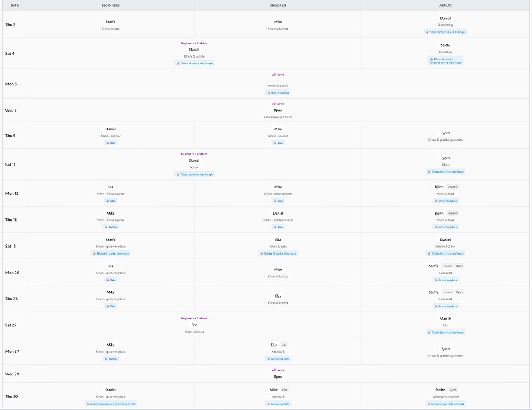The height and width of the screenshot is (410, 532).
Task: Click the 'INGEN träning' tag on Mon 6
Action: [x=280, y=93]
